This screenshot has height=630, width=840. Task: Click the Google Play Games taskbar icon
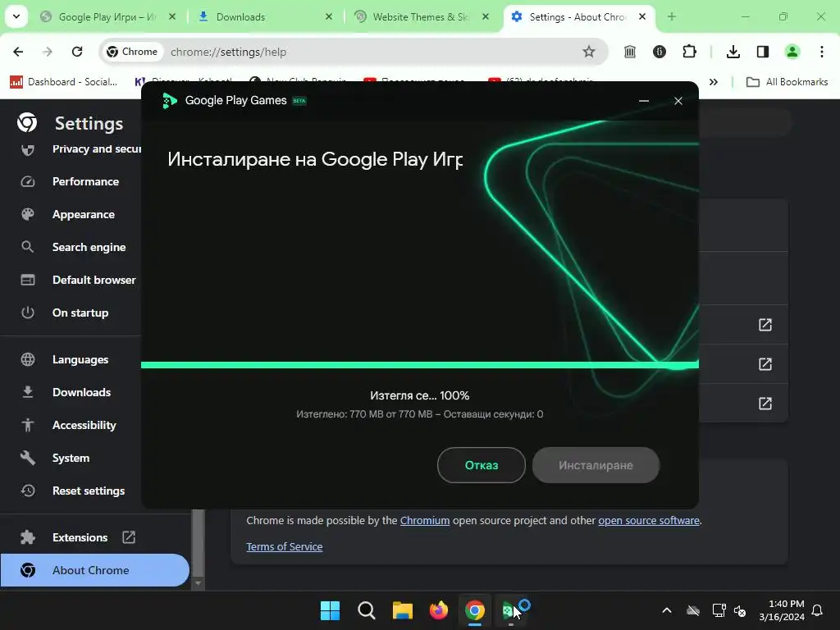click(x=510, y=610)
